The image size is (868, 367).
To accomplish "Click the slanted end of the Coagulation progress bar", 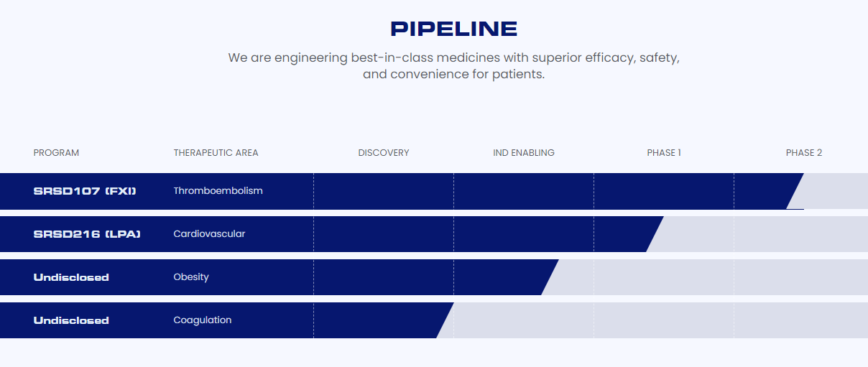I will pos(445,320).
